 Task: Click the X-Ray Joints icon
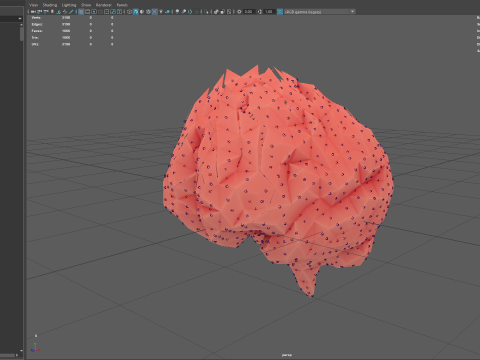[229, 12]
